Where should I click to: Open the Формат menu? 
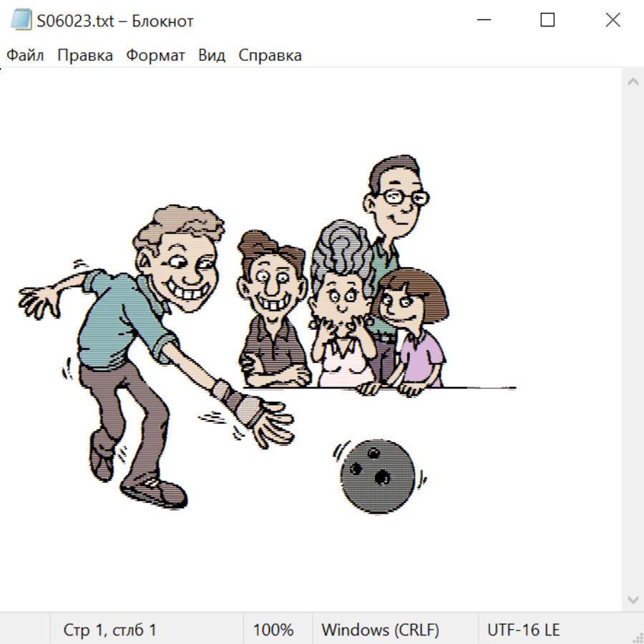pyautogui.click(x=155, y=56)
